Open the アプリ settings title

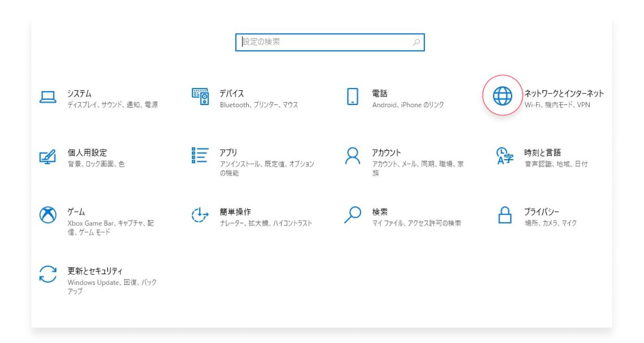[228, 153]
